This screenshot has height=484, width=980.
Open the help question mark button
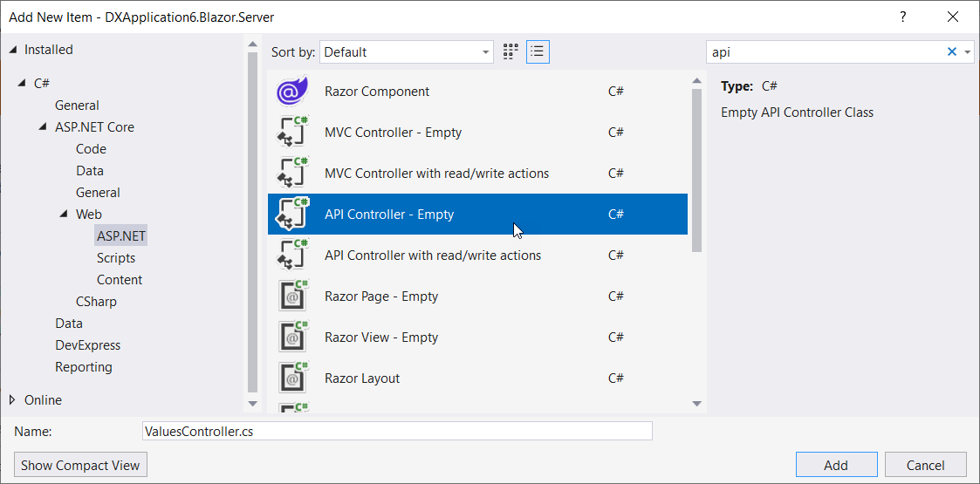coord(903,17)
